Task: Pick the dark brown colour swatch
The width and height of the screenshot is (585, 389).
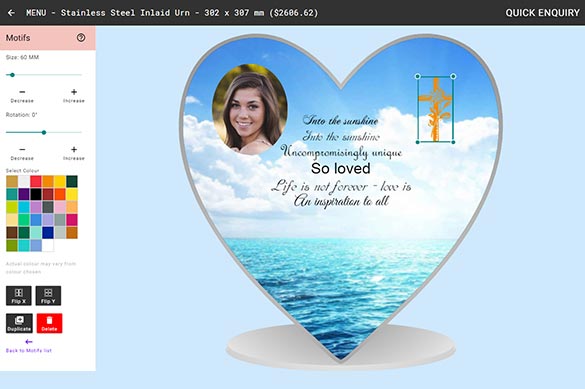Action: (12, 232)
